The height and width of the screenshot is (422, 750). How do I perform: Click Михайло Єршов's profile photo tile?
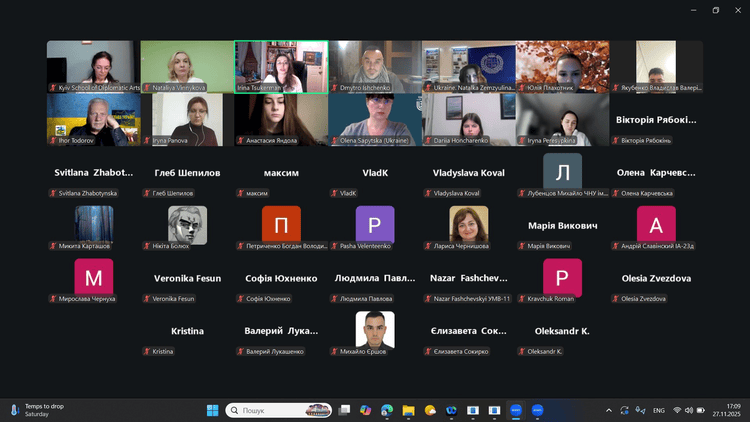pos(375,330)
